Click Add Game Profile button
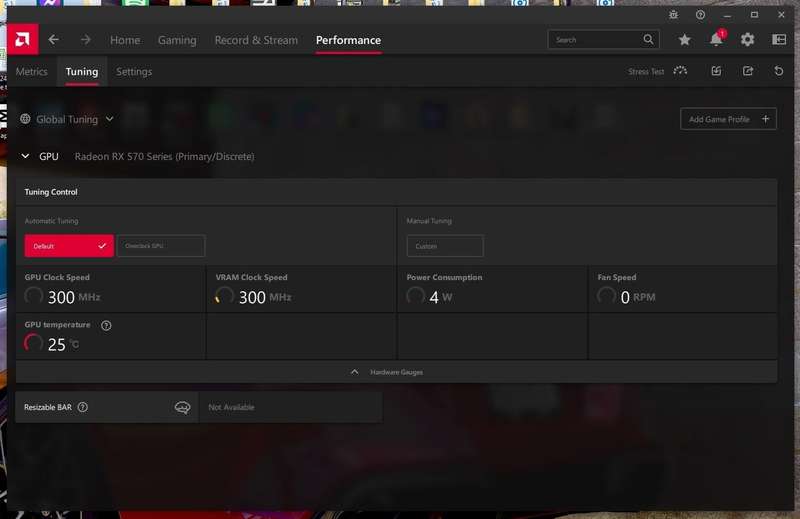 [x=728, y=119]
